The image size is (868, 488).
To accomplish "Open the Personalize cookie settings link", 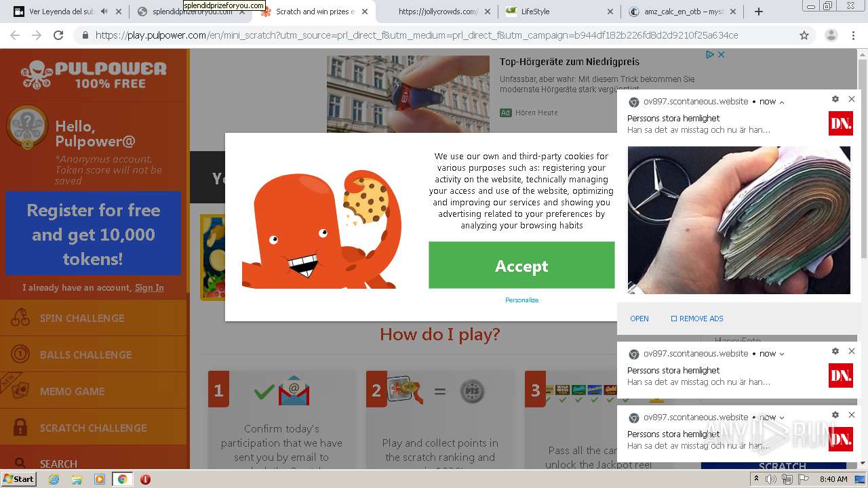I will (x=521, y=300).
